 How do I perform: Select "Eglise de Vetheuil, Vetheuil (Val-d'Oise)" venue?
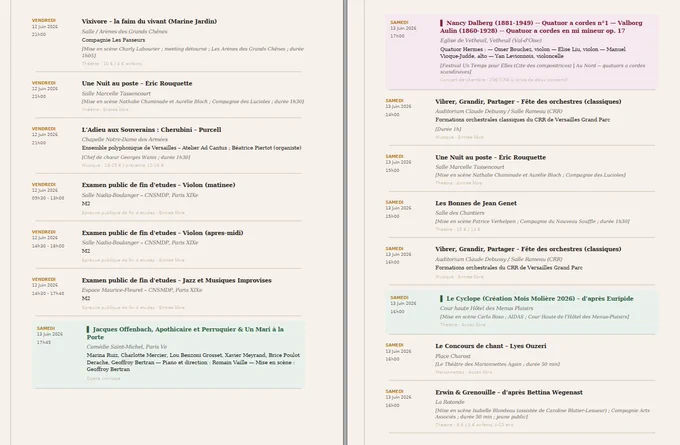pos(490,40)
